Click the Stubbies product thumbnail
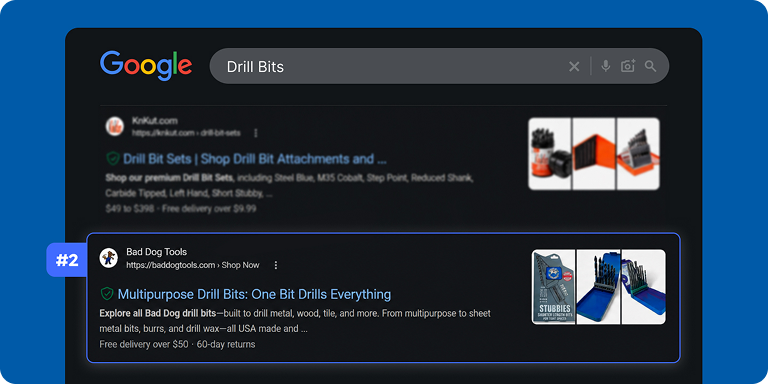 pos(553,287)
